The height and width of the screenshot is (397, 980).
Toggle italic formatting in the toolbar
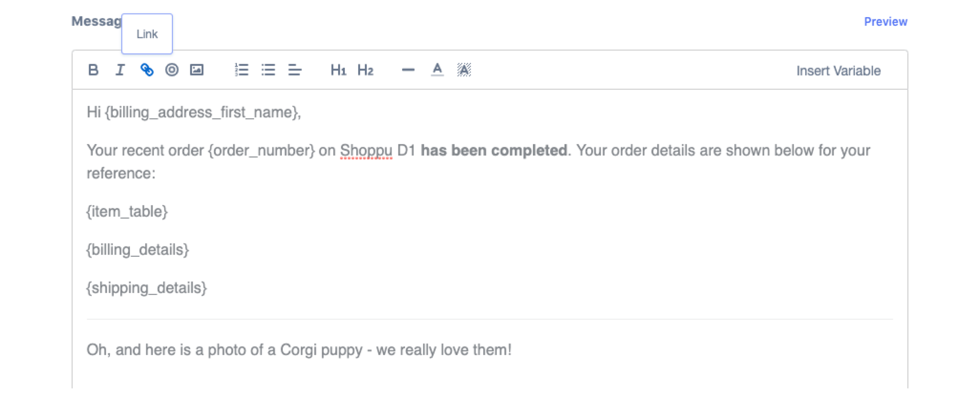[120, 70]
